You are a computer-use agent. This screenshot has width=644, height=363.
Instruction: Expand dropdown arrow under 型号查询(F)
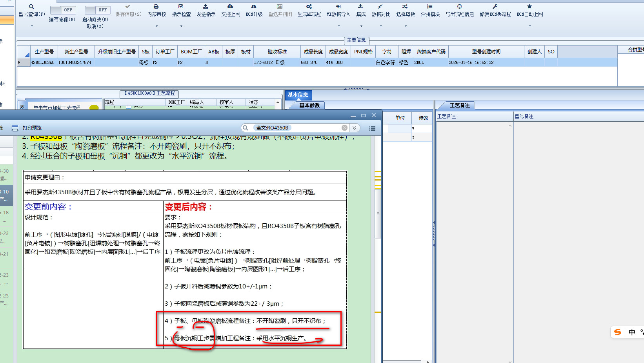point(32,26)
